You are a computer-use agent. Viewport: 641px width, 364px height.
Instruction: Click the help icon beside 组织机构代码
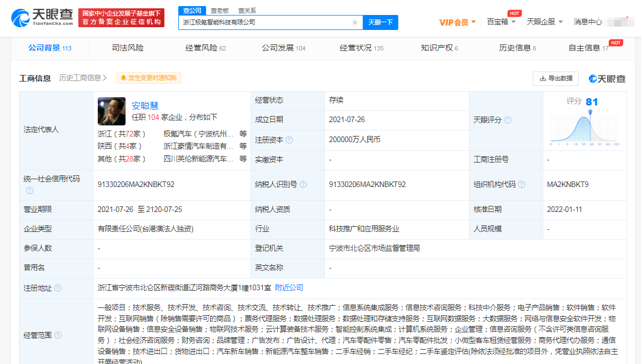click(x=521, y=184)
